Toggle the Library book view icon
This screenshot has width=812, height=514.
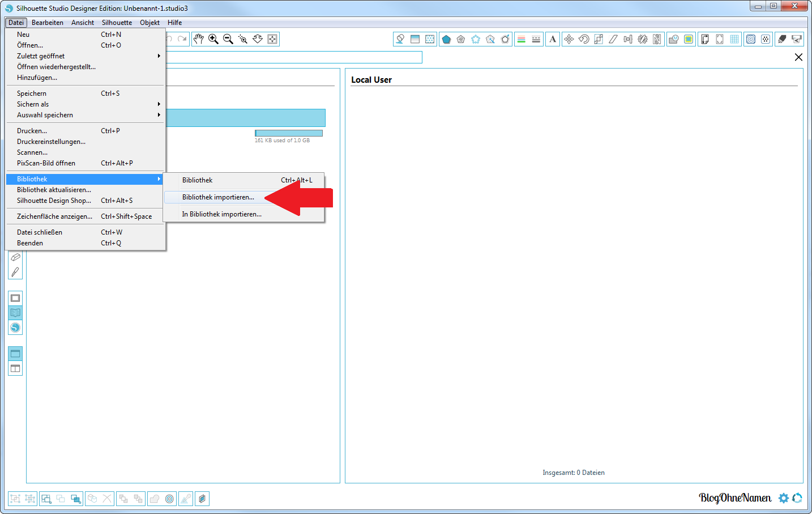pyautogui.click(x=15, y=313)
